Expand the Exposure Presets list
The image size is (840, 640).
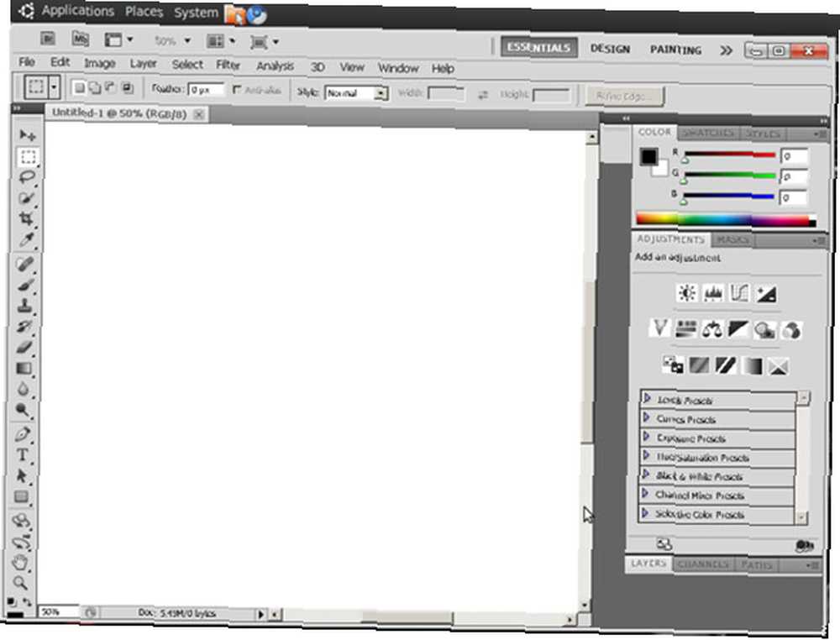point(646,437)
